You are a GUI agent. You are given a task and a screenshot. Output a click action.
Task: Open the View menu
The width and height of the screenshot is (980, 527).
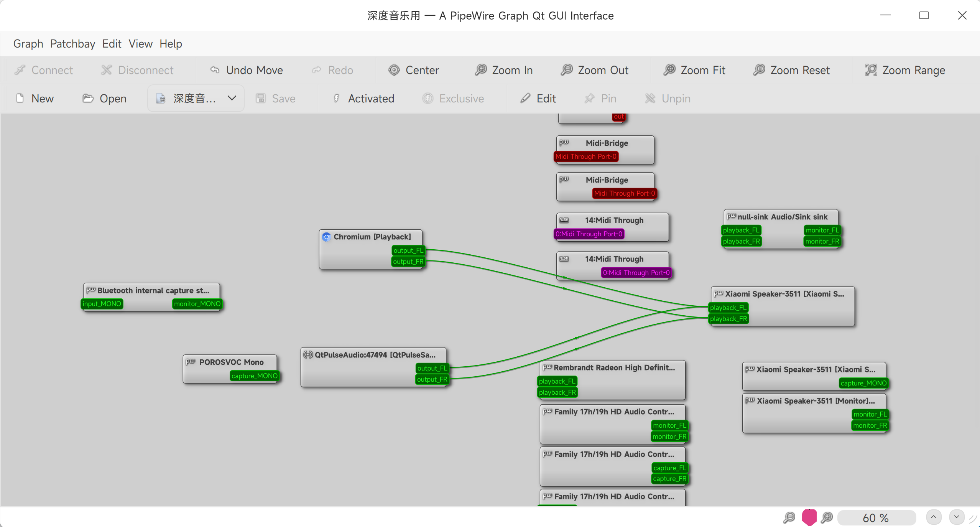(x=140, y=44)
